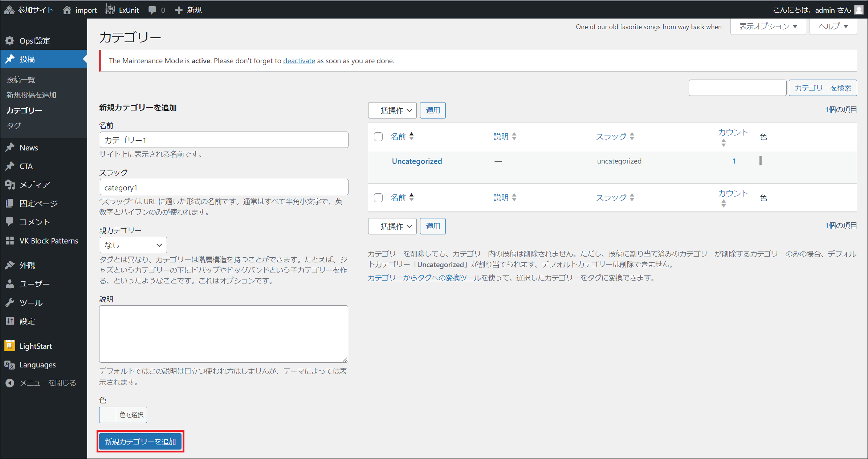Sort categories by the カウント column
Image resolution: width=868 pixels, height=459 pixels.
[x=733, y=133]
